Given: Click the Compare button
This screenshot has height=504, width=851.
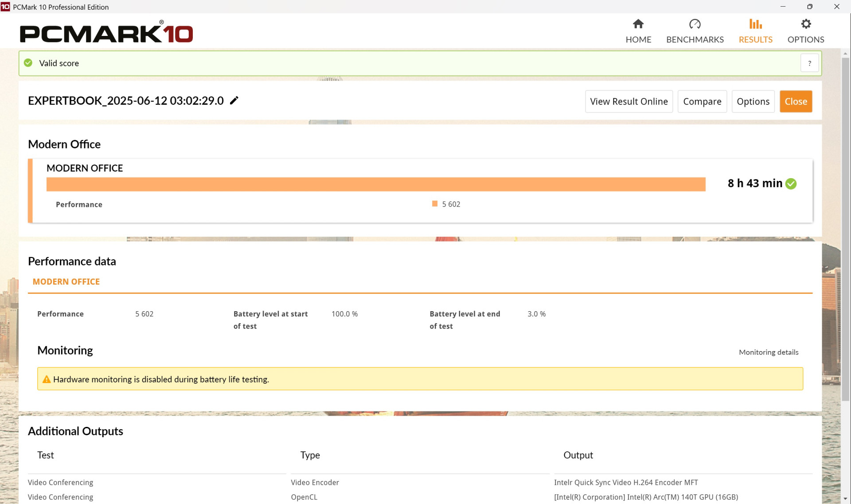Looking at the screenshot, I should tap(702, 102).
